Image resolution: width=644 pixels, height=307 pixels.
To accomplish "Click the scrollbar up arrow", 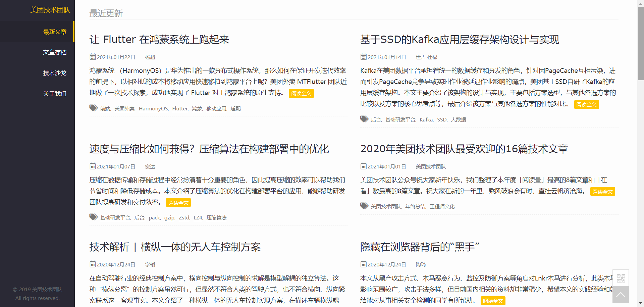I will click(641, 3).
